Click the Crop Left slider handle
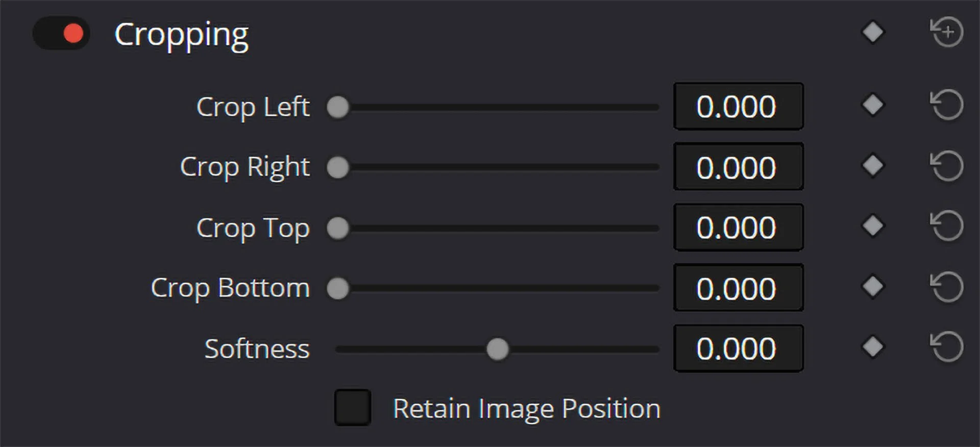The width and height of the screenshot is (980, 447). [338, 107]
